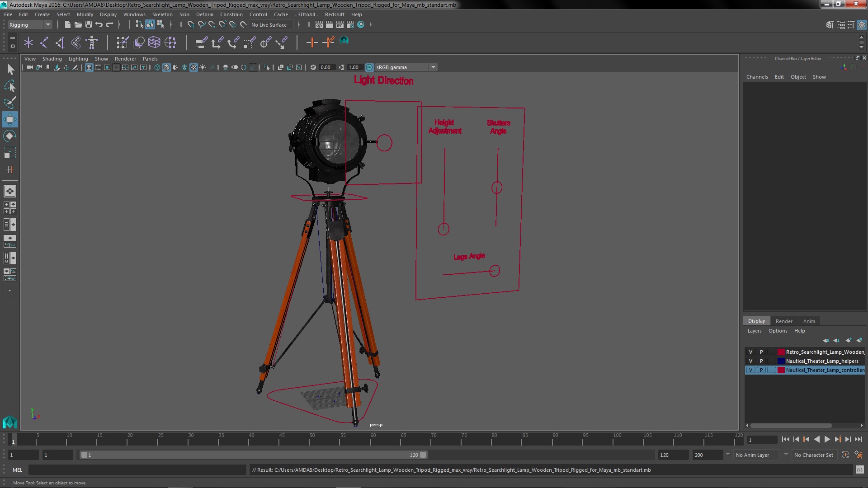The image size is (868, 488).
Task: Toggle visibility of Nautical_Theater_Lamp_helpers layer
Action: [x=750, y=361]
